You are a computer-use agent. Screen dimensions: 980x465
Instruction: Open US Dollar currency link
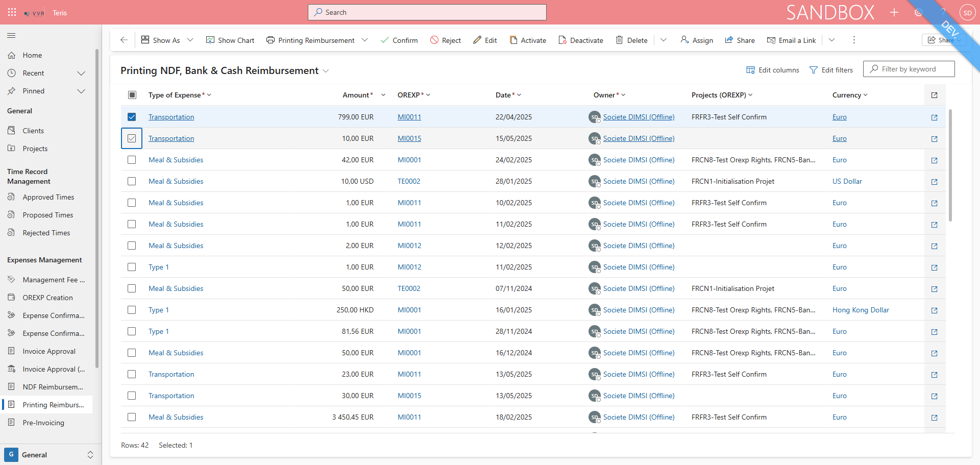(847, 181)
